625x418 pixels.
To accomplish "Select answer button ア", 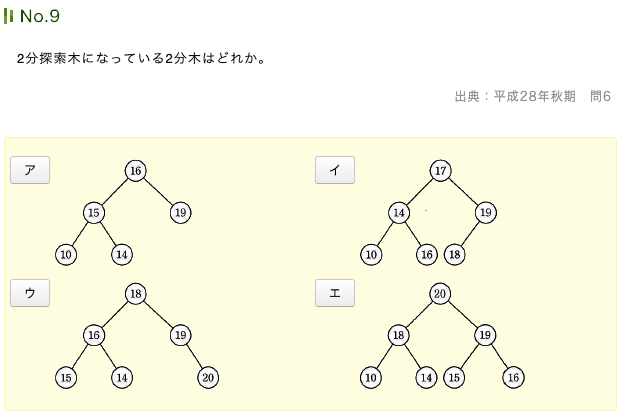I will coord(30,170).
